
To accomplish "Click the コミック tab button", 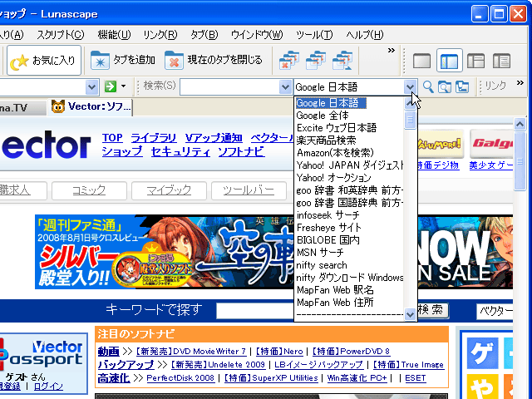I will 89,190.
